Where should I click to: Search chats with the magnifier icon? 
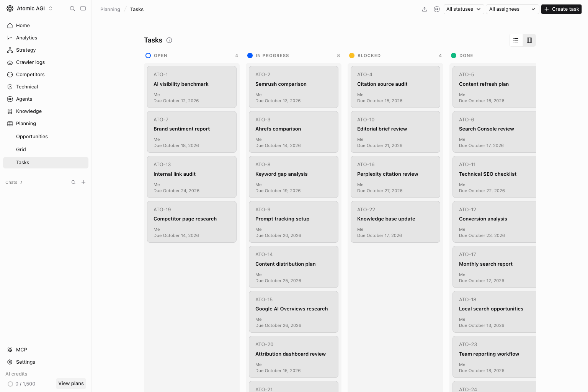(x=73, y=182)
